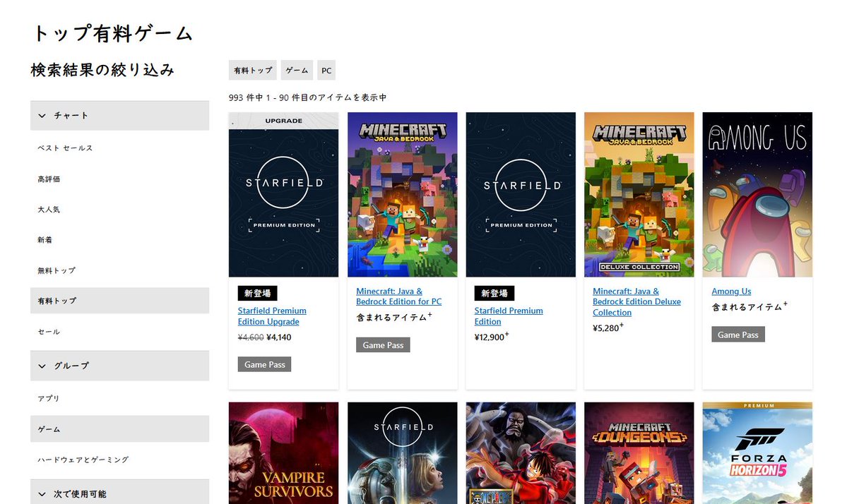Remove the ゲーム filter tag above results
The width and height of the screenshot is (847, 504).
(297, 70)
